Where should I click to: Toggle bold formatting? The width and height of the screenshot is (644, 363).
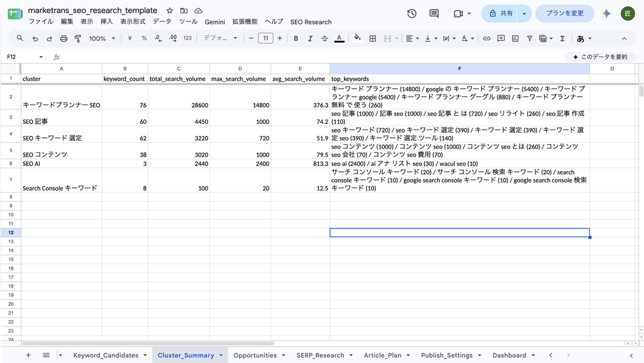tap(296, 38)
